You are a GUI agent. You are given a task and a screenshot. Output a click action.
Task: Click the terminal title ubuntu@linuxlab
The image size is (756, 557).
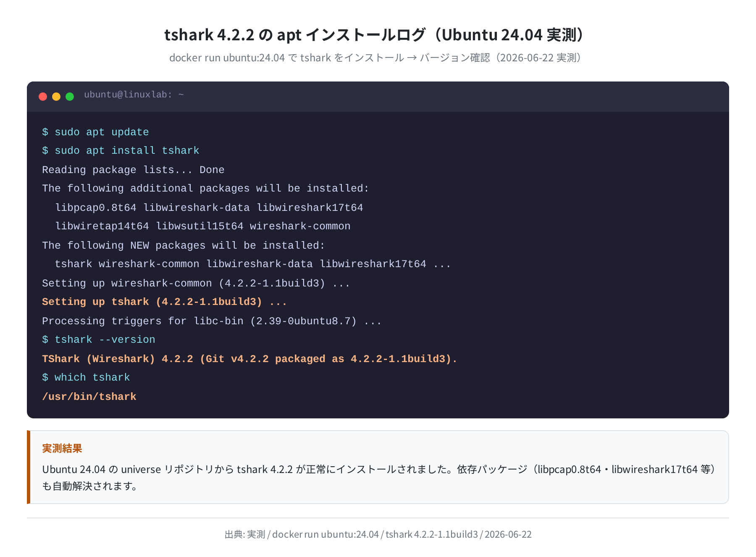point(134,95)
